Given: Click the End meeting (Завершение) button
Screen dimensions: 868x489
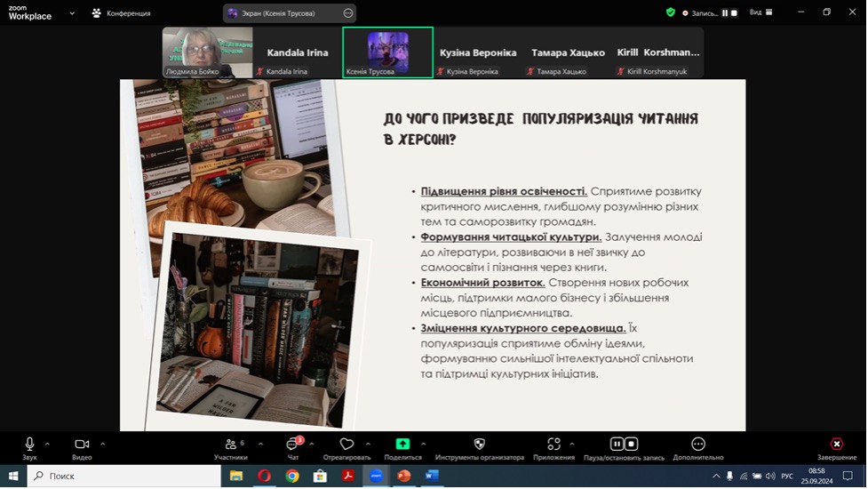Looking at the screenshot, I should click(x=836, y=445).
